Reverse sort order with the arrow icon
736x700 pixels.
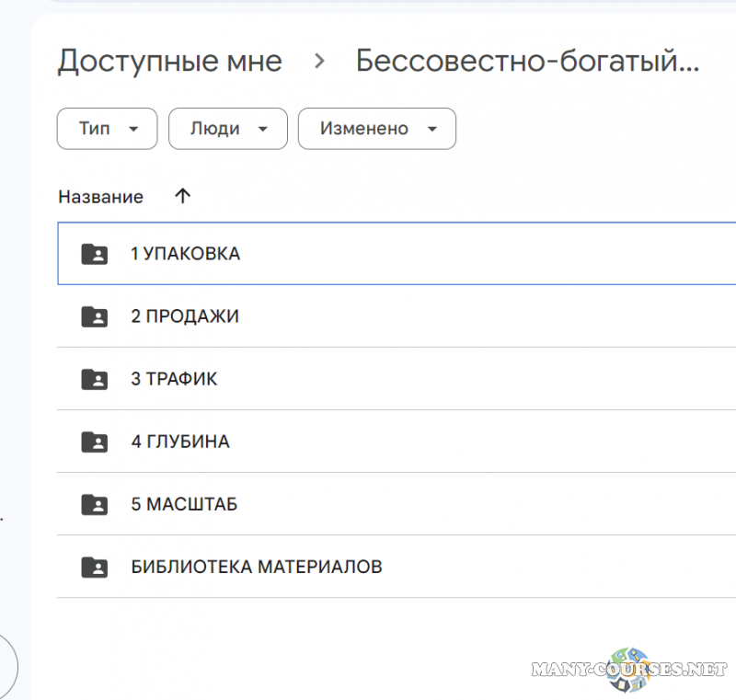click(x=182, y=196)
